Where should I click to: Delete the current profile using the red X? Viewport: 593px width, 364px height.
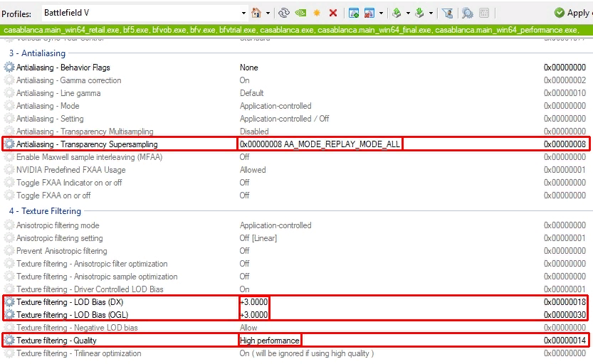tap(333, 14)
